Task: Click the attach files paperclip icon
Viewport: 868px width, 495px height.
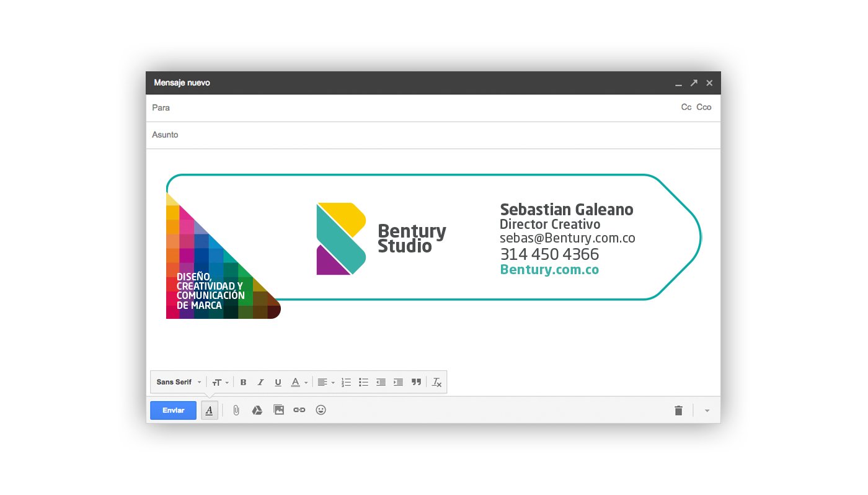Action: (x=236, y=410)
